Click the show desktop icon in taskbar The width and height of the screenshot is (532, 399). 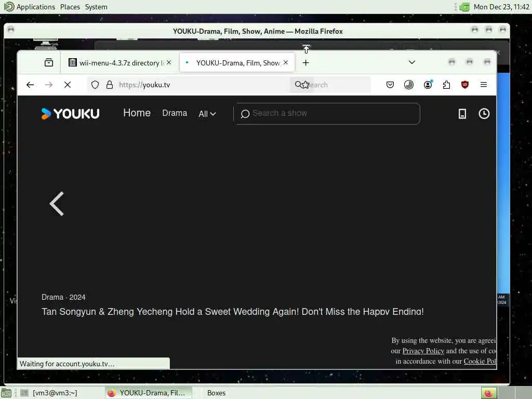coord(6,393)
